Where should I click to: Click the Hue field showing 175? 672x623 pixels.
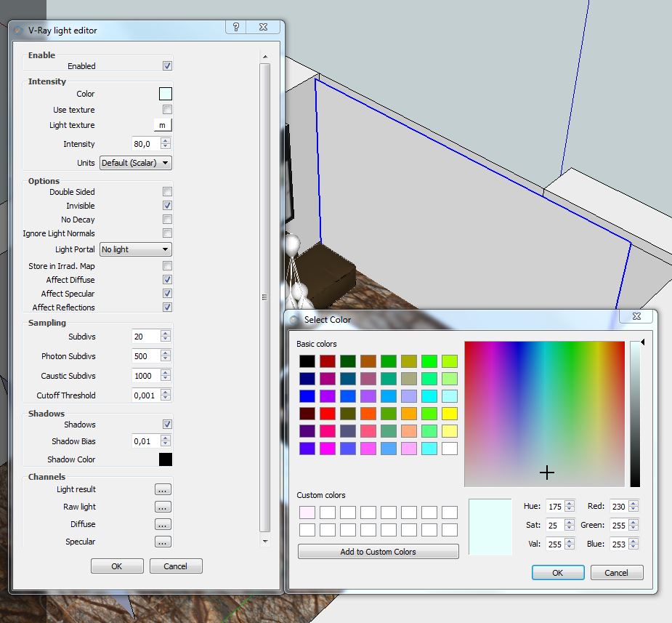pos(555,507)
